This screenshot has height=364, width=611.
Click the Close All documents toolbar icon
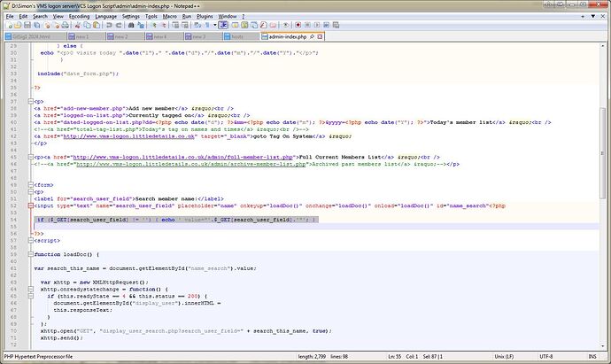(x=57, y=25)
